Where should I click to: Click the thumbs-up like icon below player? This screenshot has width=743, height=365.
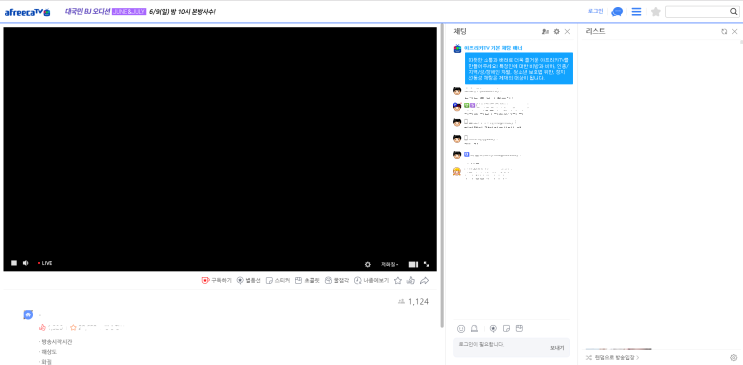pyautogui.click(x=411, y=281)
